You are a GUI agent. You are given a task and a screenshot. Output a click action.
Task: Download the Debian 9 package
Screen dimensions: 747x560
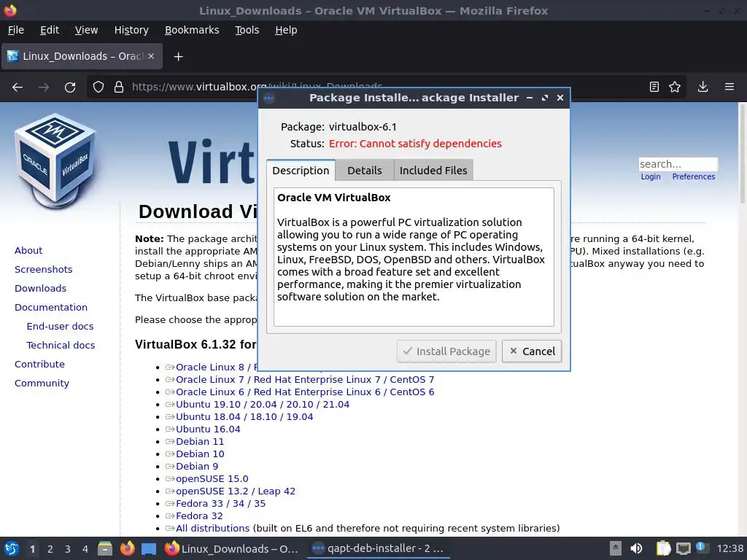point(197,466)
